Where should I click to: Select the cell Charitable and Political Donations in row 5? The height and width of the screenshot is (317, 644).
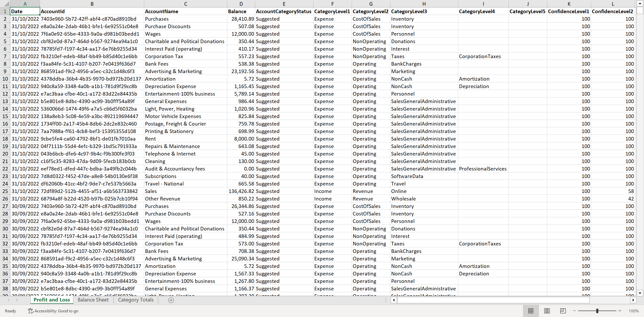click(186, 41)
